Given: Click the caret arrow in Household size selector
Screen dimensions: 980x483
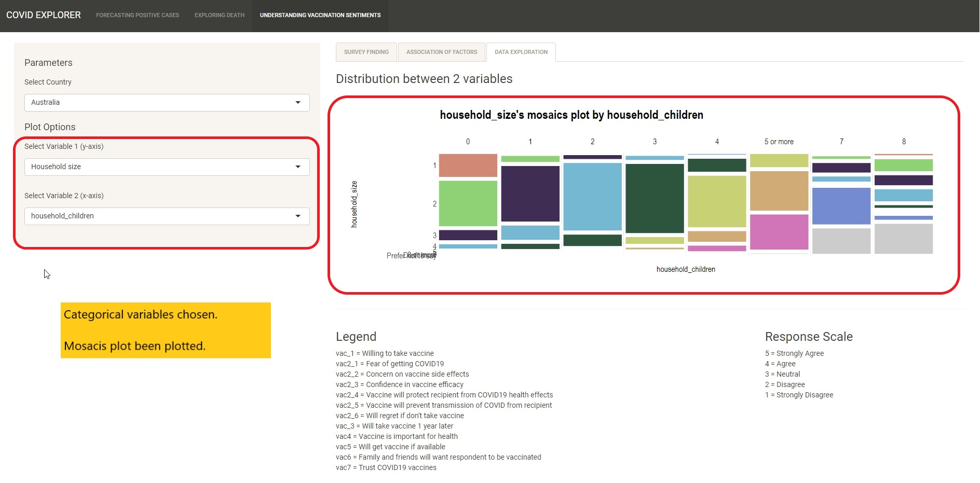Looking at the screenshot, I should 298,167.
